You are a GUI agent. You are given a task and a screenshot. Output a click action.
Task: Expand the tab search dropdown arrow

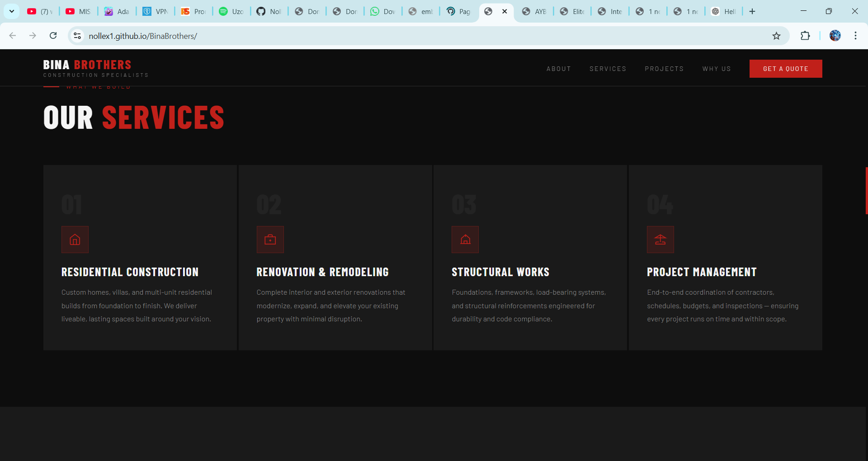tap(12, 11)
